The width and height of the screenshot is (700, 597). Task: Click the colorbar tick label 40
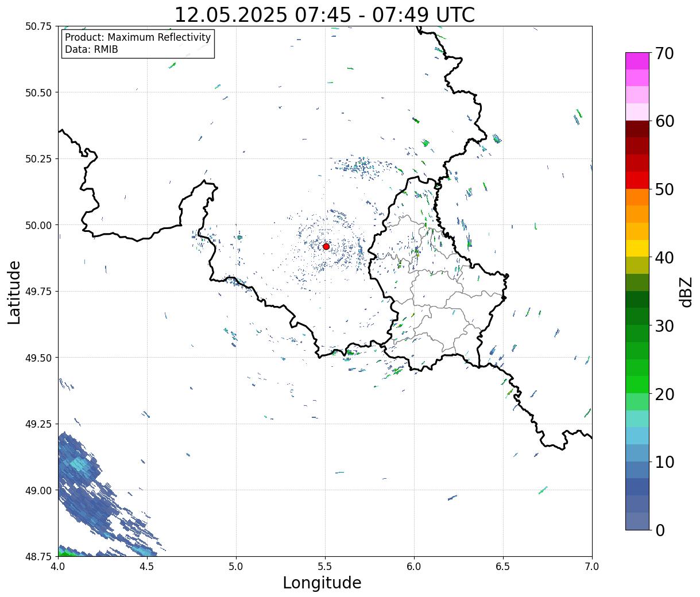(665, 258)
